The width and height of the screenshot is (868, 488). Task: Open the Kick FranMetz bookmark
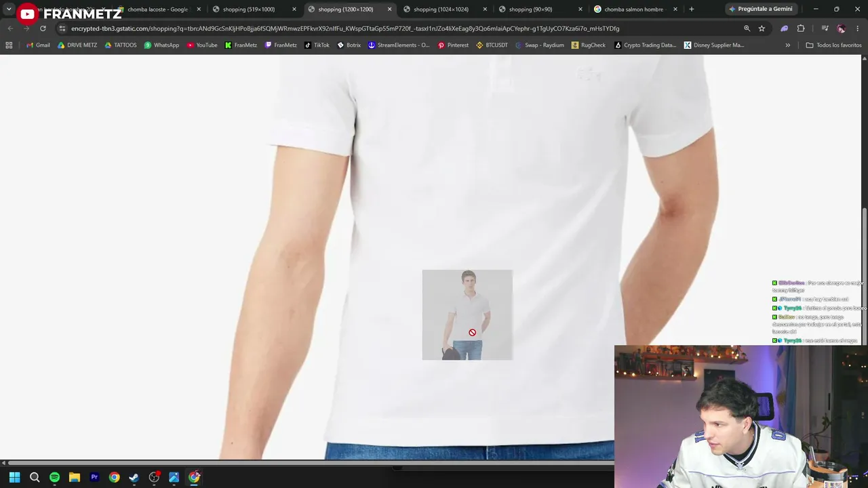(x=241, y=45)
